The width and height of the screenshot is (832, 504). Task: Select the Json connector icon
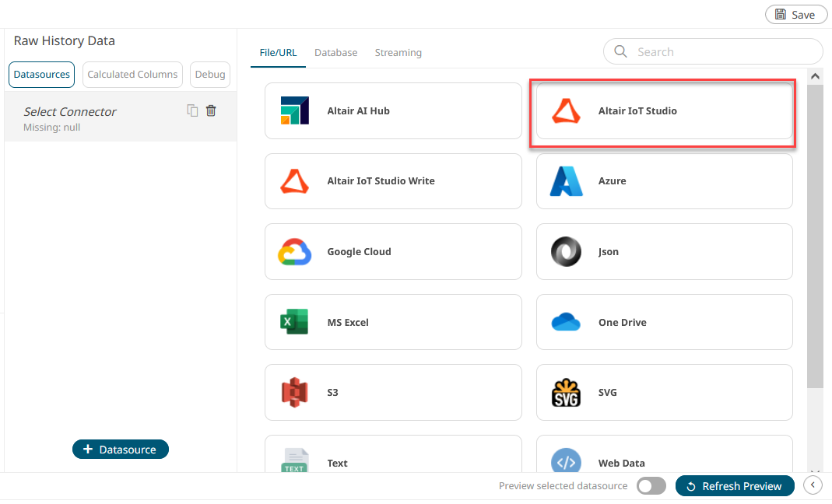(x=566, y=252)
